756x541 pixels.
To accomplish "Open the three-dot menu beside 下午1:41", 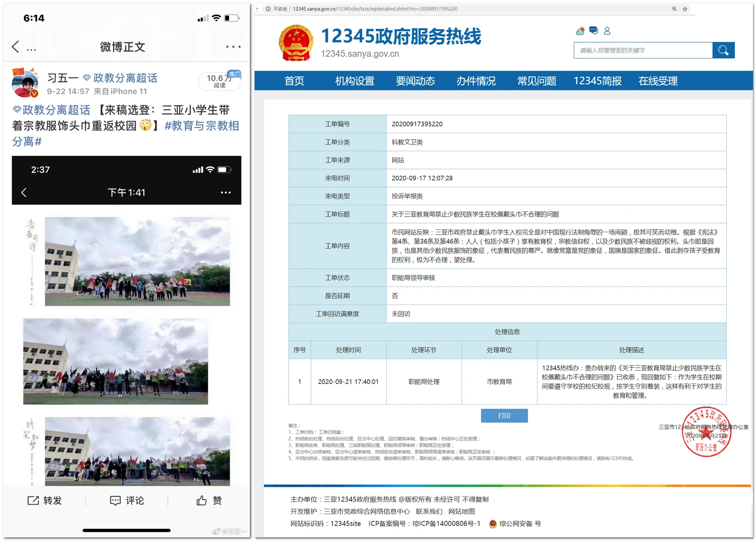I will 226,193.
